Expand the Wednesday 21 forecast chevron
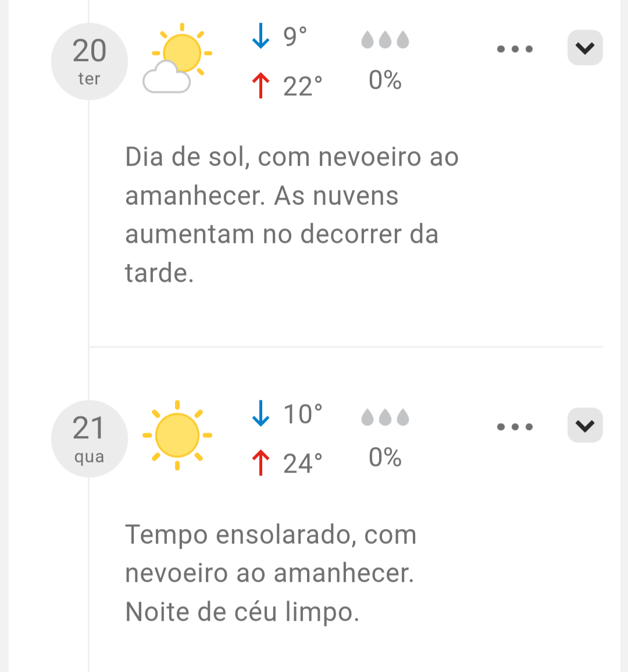The height and width of the screenshot is (672, 628). 585,425
